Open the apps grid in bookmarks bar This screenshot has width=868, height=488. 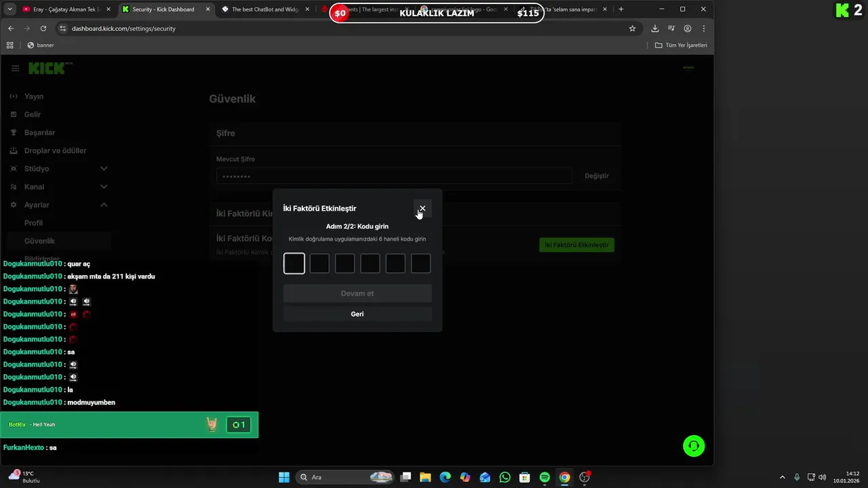click(x=9, y=45)
